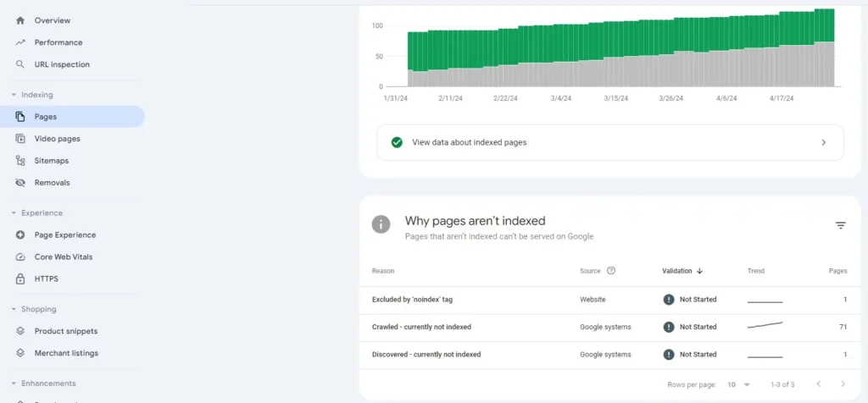Click the Video pages icon
The width and height of the screenshot is (868, 403).
click(20, 139)
